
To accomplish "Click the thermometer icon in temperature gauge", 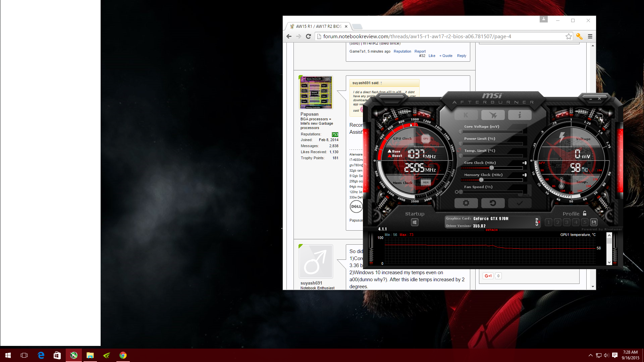I will (x=561, y=183).
